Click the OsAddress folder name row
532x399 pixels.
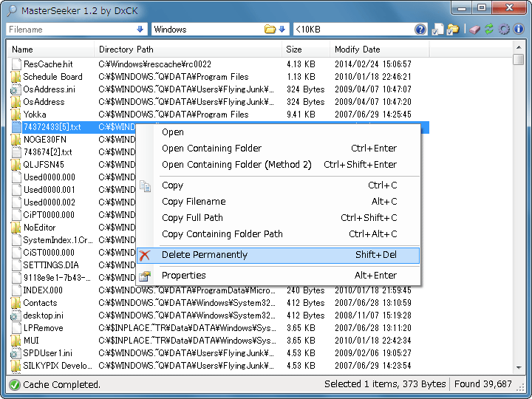pos(44,102)
